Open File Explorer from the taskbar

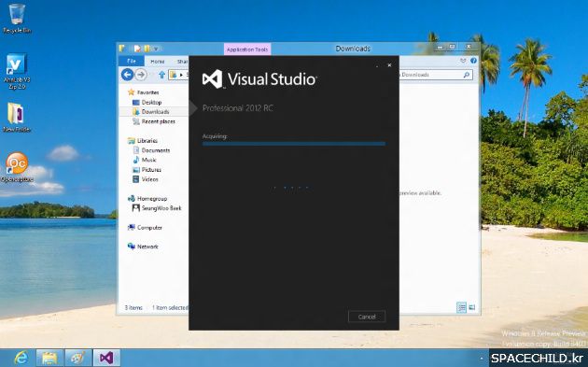click(x=49, y=358)
